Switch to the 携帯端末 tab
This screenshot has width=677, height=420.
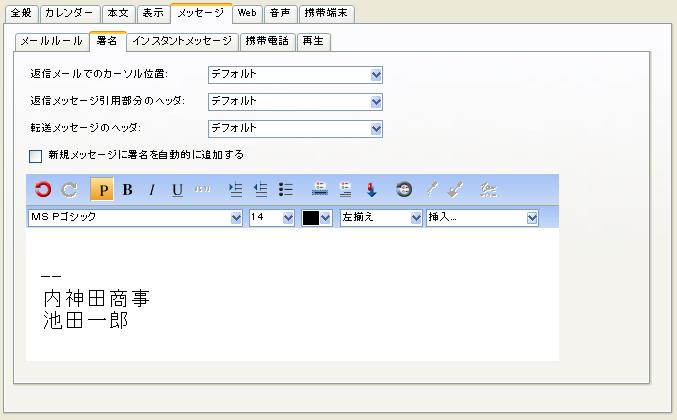(x=326, y=13)
